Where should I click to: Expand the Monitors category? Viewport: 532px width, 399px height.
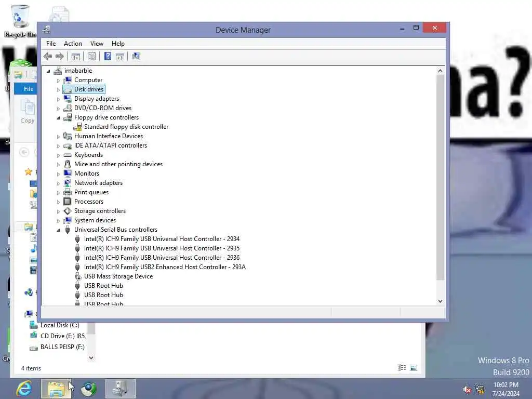tap(58, 174)
